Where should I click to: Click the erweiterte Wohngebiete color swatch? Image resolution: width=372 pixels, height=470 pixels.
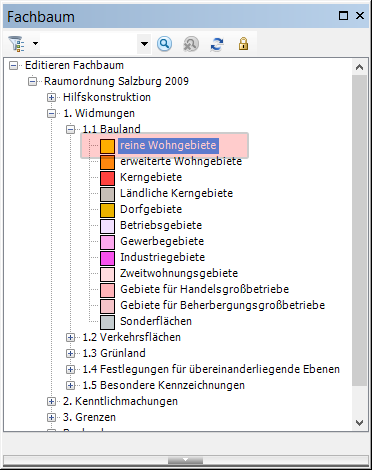(x=107, y=162)
